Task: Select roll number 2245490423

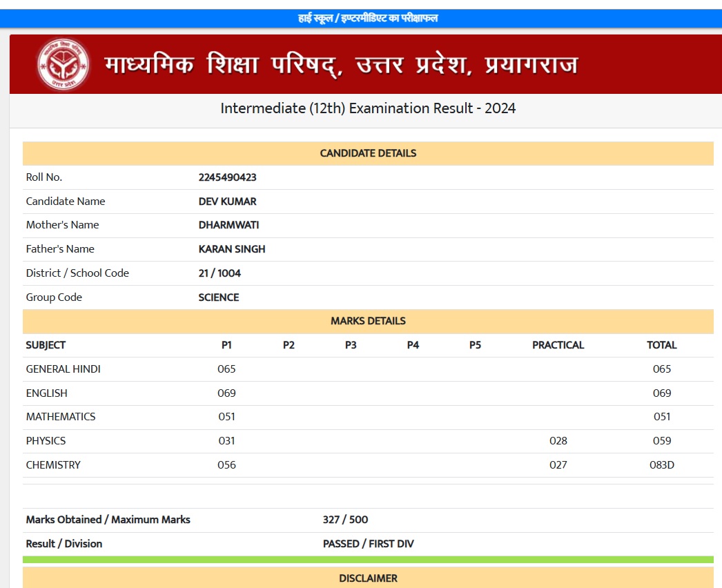Action: [x=228, y=177]
